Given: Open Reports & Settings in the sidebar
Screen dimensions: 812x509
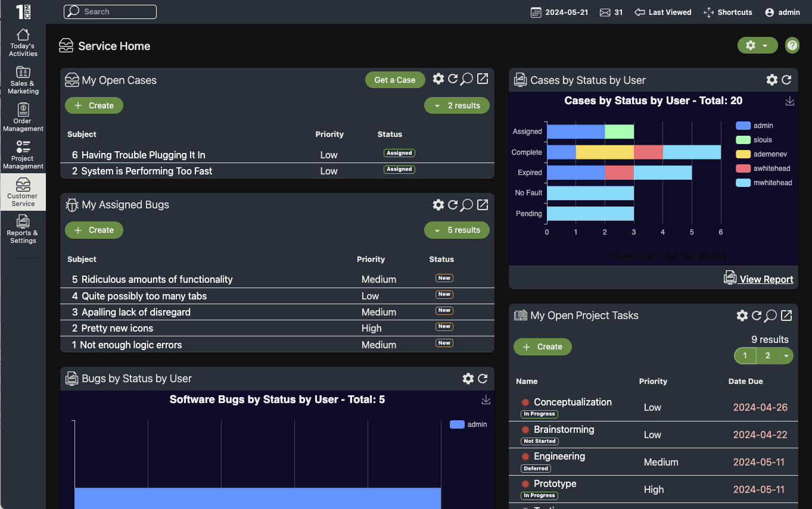Looking at the screenshot, I should click(23, 229).
